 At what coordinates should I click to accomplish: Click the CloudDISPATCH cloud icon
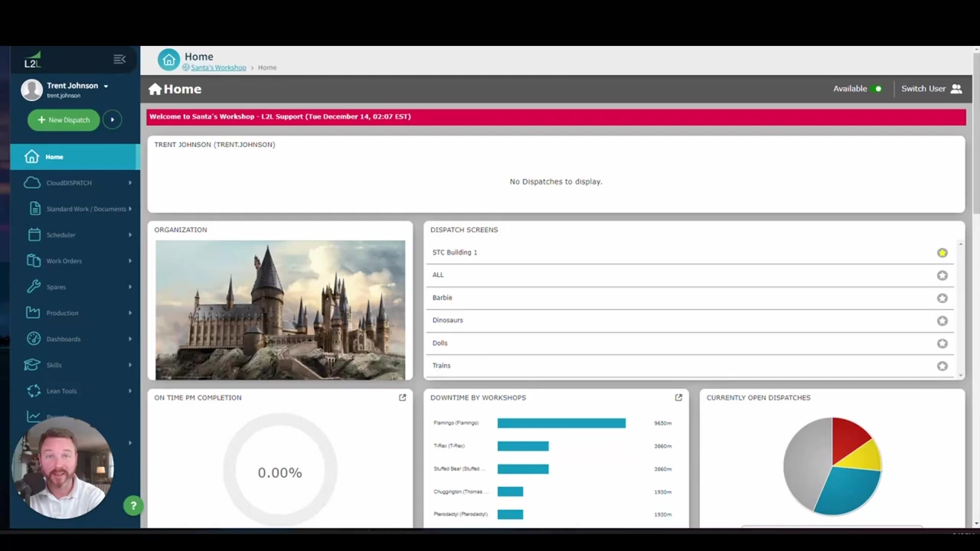pos(31,183)
